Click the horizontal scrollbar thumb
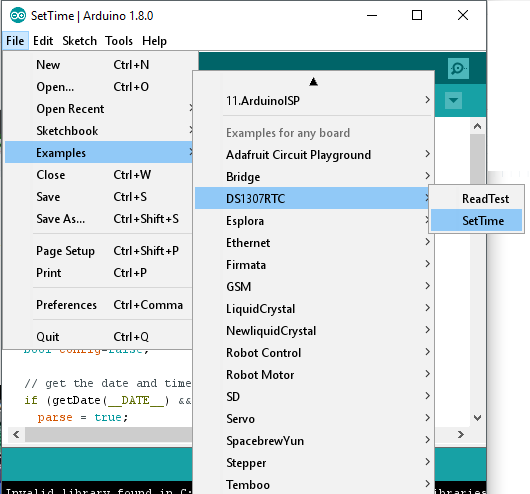 point(109,434)
